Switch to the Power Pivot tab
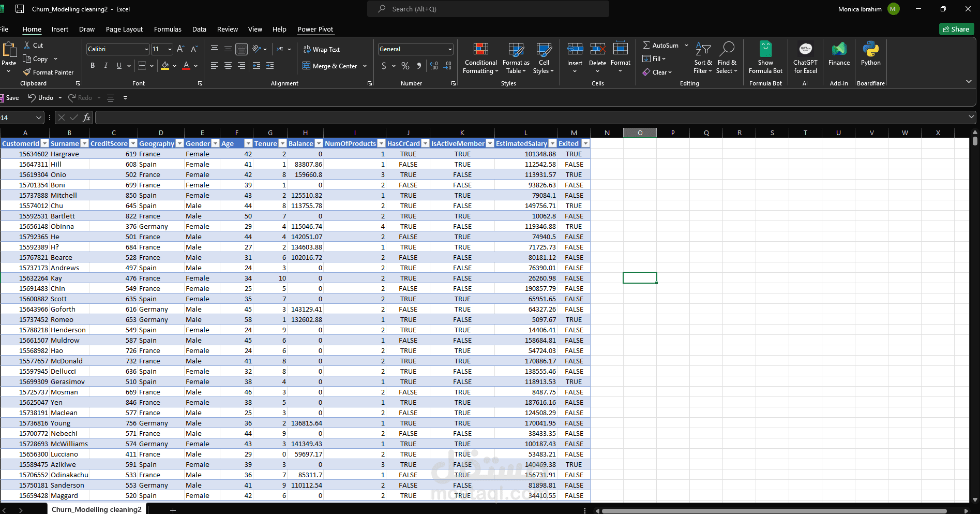Screen dimensions: 980x514 click(x=315, y=30)
